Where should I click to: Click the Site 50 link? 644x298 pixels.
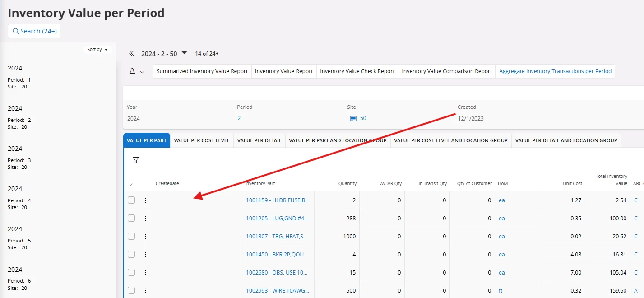[363, 118]
